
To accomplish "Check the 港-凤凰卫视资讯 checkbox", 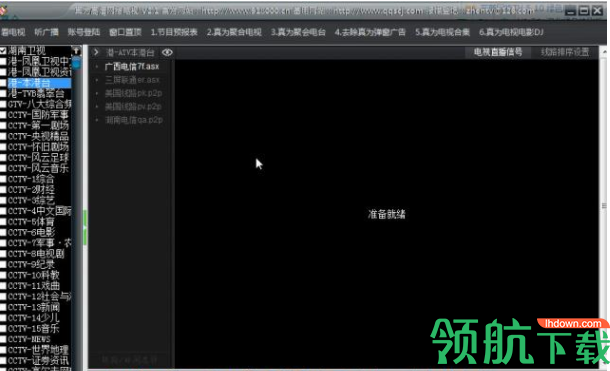I will (3, 72).
